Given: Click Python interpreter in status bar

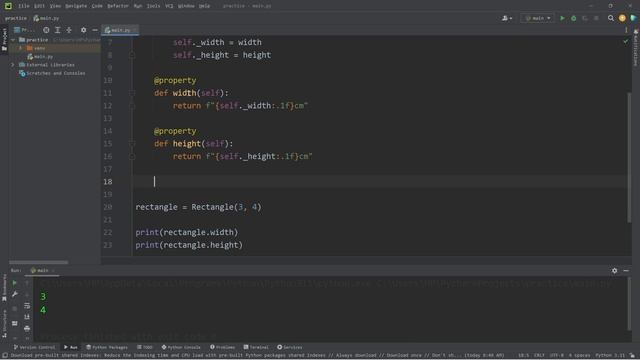Looking at the screenshot, I should click(610, 356).
